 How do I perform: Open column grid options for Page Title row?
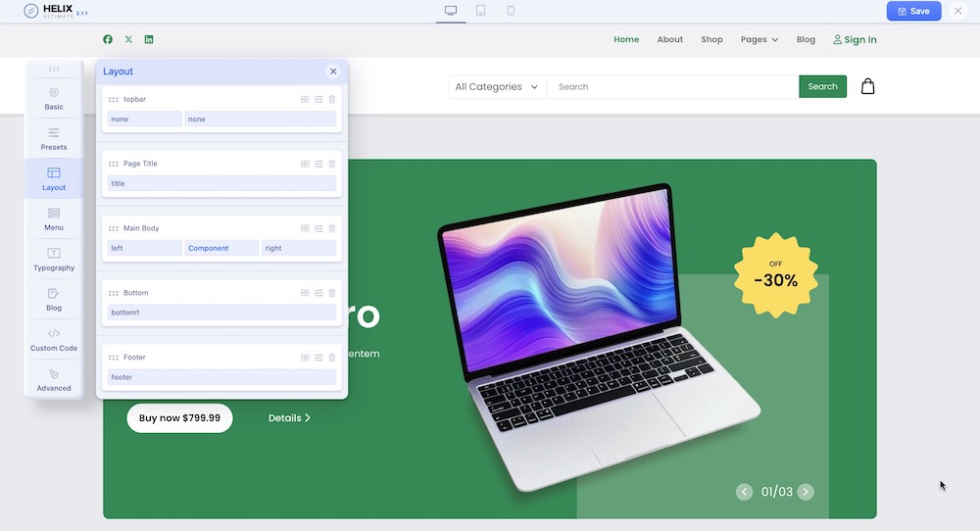pos(305,164)
